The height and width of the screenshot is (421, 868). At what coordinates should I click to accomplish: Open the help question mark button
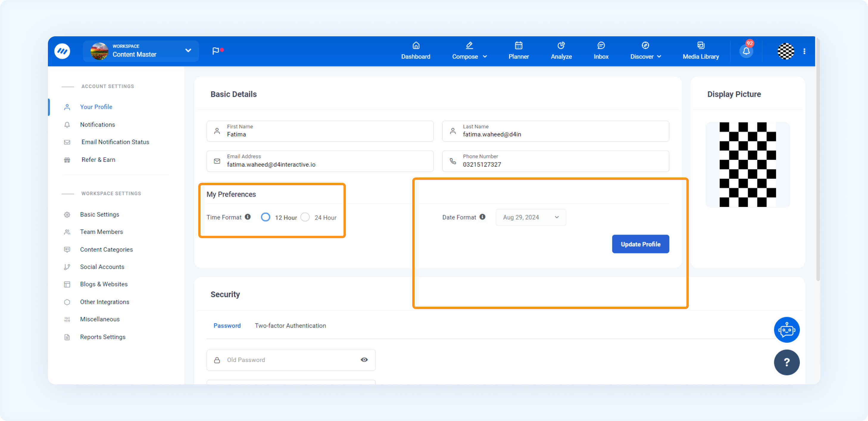tap(786, 362)
